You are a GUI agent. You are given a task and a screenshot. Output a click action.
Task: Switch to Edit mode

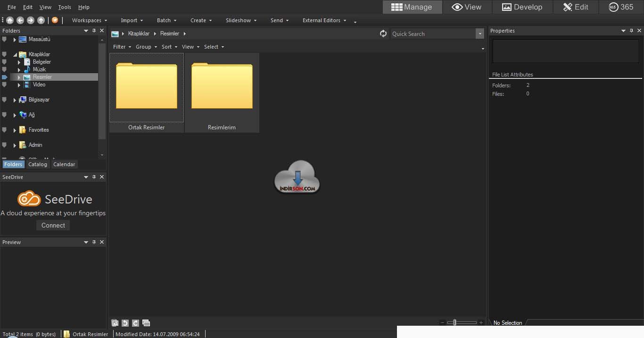[576, 7]
